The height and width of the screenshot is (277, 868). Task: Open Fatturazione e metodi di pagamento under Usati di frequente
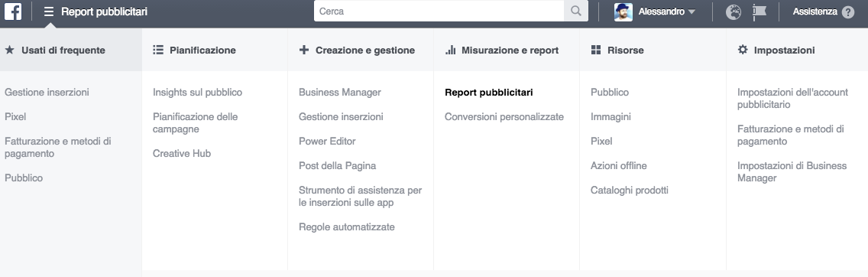pyautogui.click(x=57, y=148)
